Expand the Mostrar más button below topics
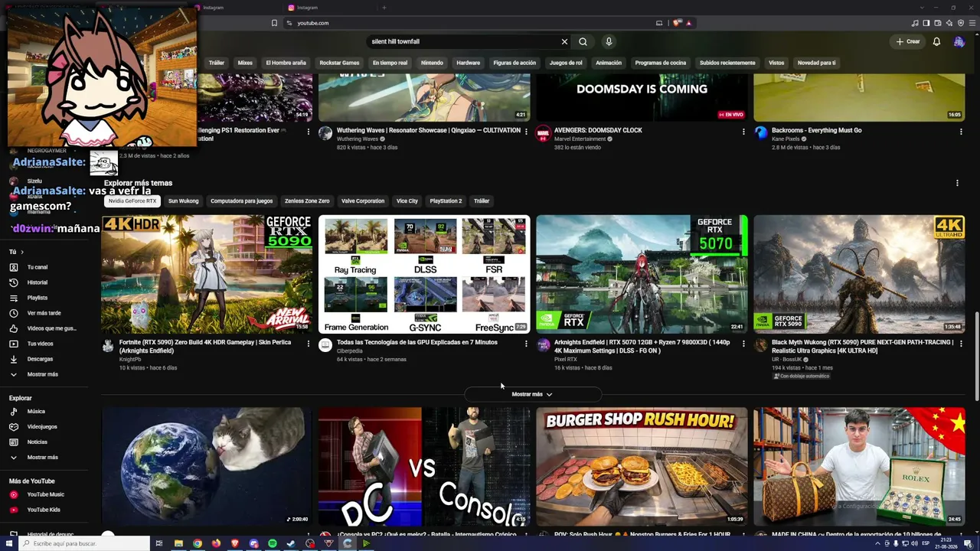Image resolution: width=980 pixels, height=551 pixels. pyautogui.click(x=532, y=394)
